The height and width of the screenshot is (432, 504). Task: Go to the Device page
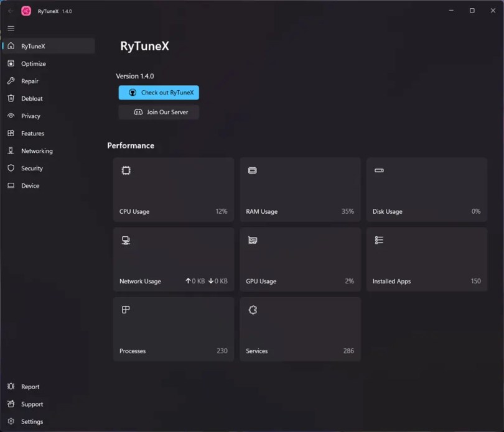coord(49,185)
